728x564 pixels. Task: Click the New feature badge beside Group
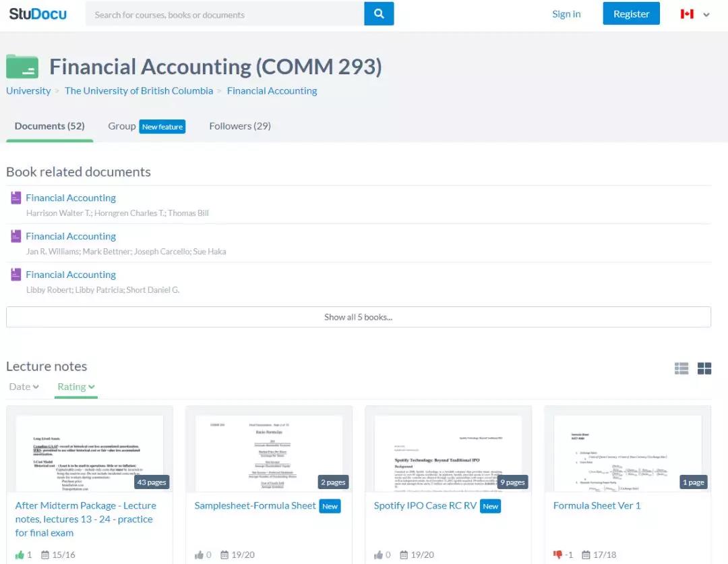click(162, 126)
